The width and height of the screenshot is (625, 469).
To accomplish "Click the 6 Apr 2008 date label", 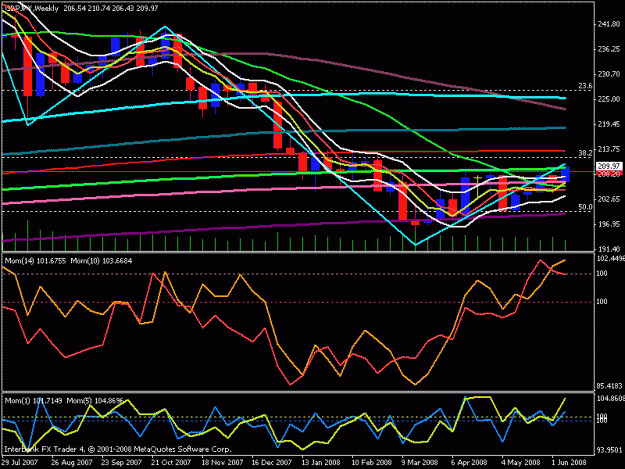I will pyautogui.click(x=469, y=463).
